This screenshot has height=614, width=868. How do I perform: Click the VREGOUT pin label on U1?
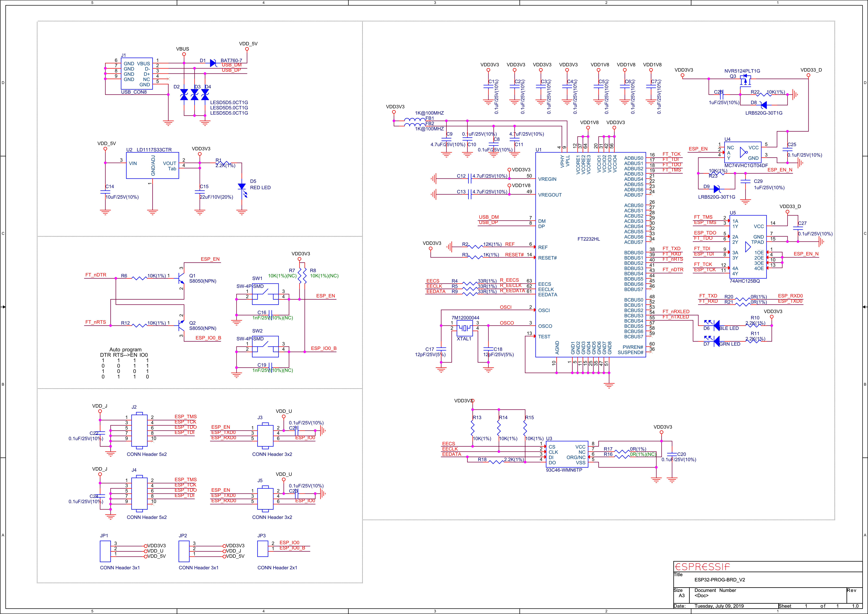click(x=550, y=195)
